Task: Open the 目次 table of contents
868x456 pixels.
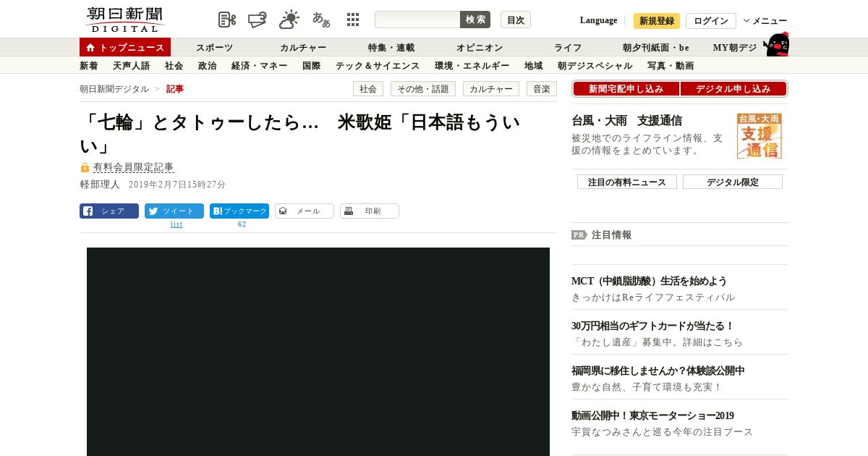Action: (516, 20)
